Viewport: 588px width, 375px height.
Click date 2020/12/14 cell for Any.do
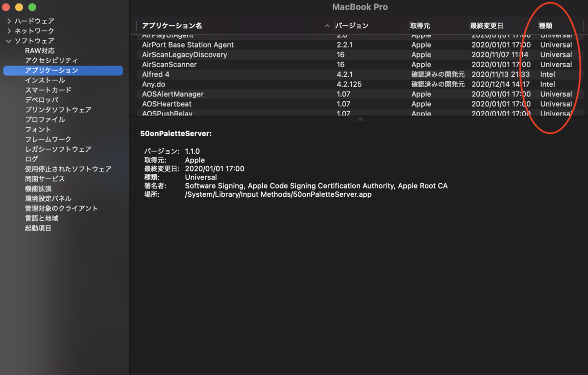click(x=501, y=84)
